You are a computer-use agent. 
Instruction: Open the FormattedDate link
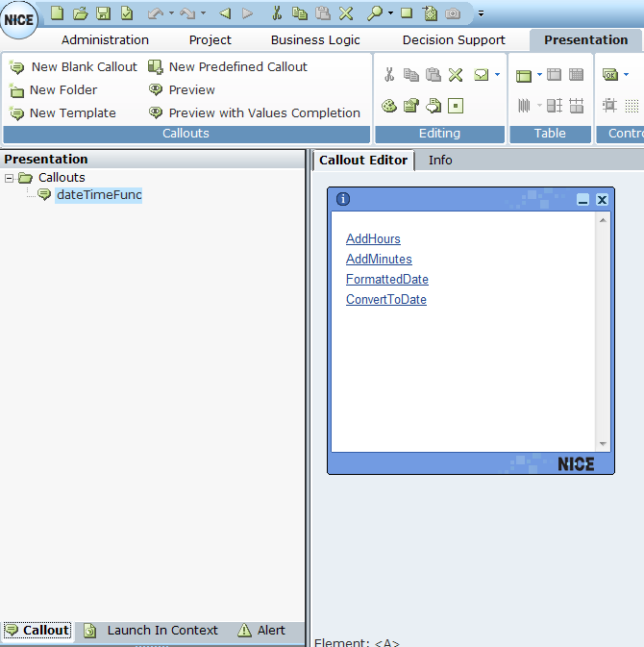(x=386, y=280)
